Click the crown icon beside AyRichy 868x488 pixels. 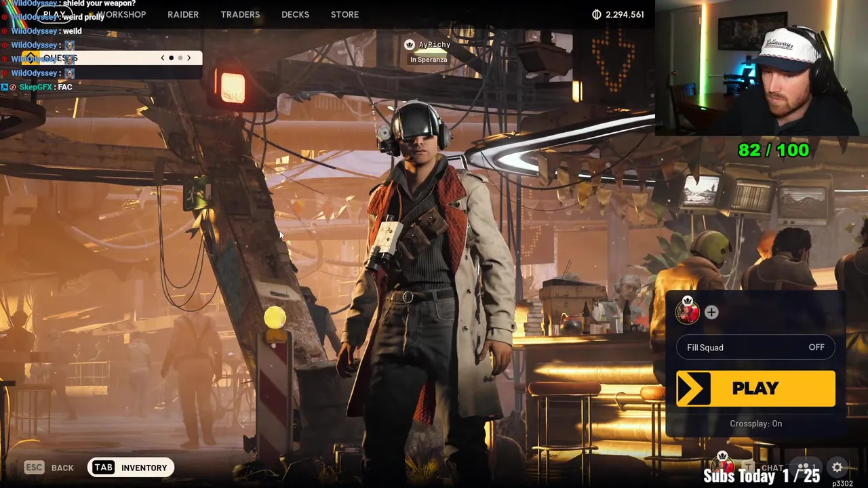(x=409, y=45)
